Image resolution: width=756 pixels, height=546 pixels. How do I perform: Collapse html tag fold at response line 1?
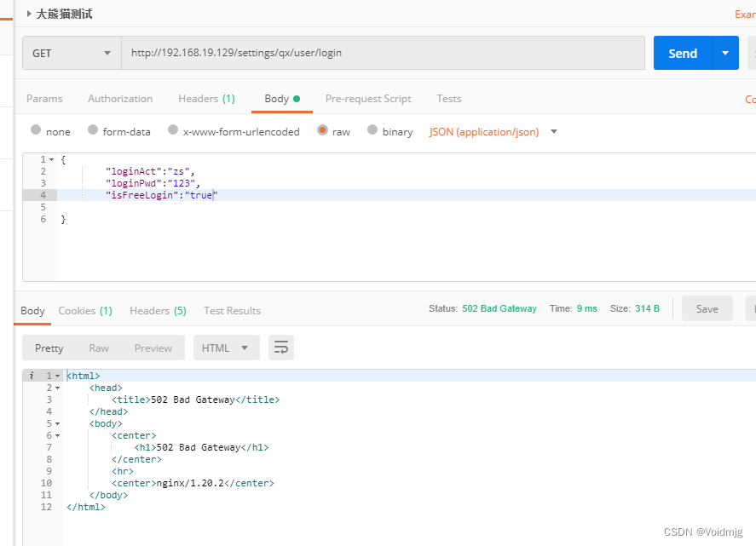coord(57,376)
